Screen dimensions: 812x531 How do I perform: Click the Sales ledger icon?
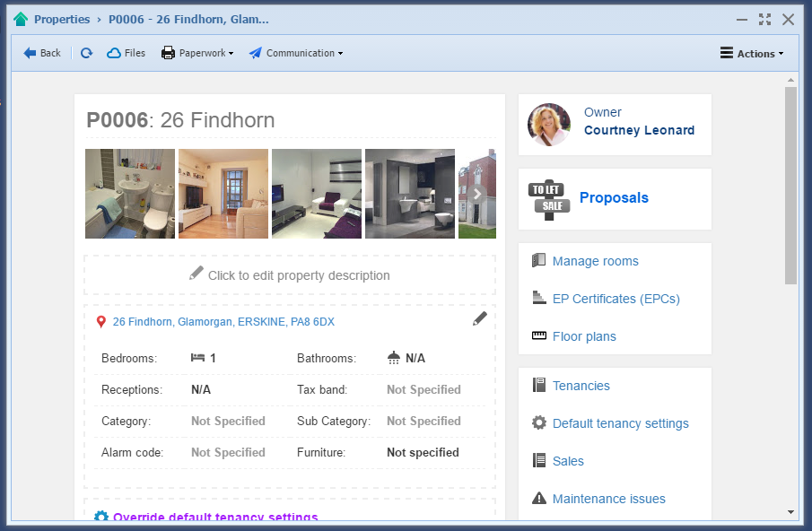coord(539,460)
